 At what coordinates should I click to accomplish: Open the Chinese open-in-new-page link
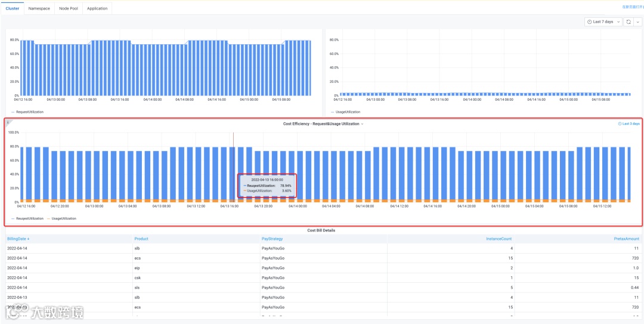coord(633,7)
